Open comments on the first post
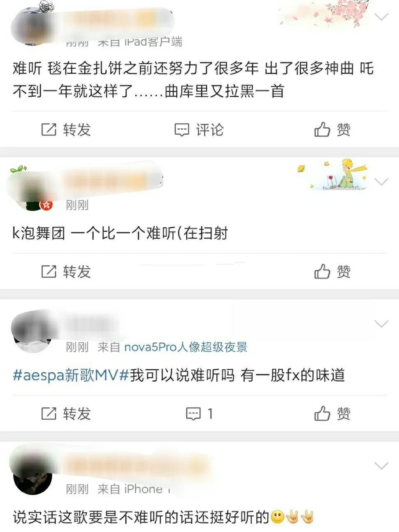 (x=199, y=130)
